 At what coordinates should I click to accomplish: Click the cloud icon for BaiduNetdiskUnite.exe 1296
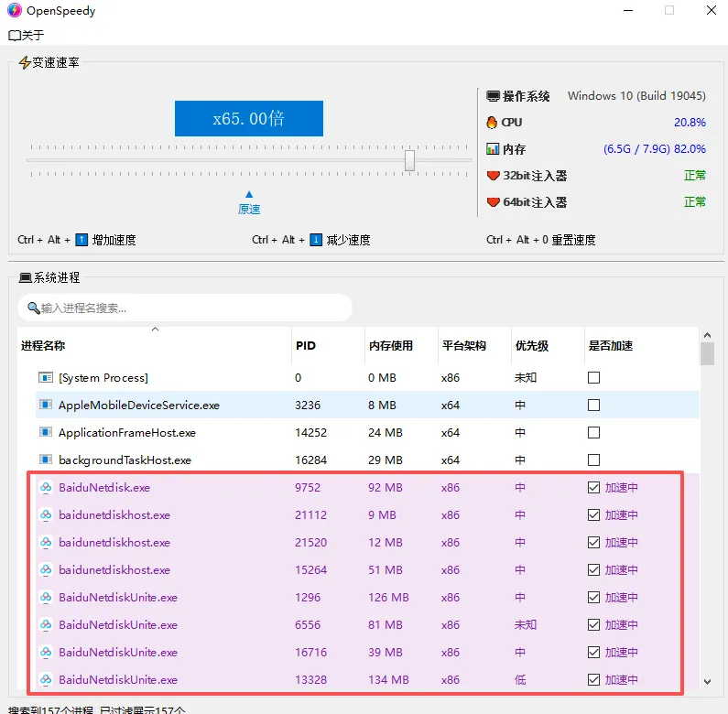point(46,597)
